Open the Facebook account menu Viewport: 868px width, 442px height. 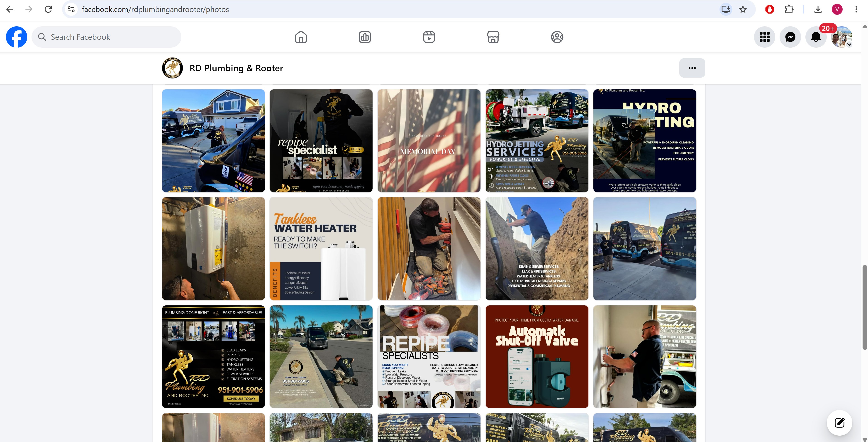click(x=842, y=37)
